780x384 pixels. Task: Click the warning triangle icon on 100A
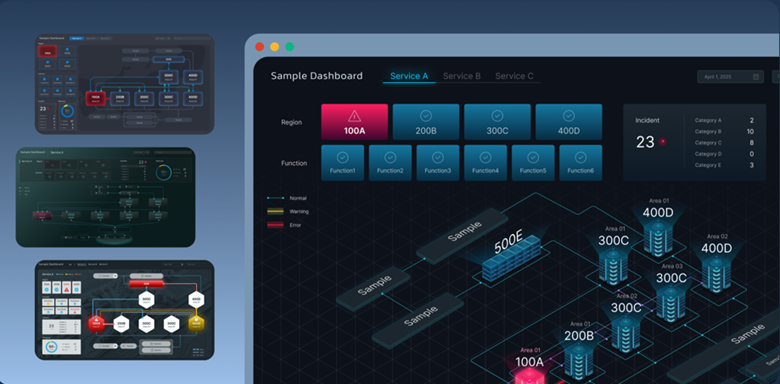click(x=354, y=116)
